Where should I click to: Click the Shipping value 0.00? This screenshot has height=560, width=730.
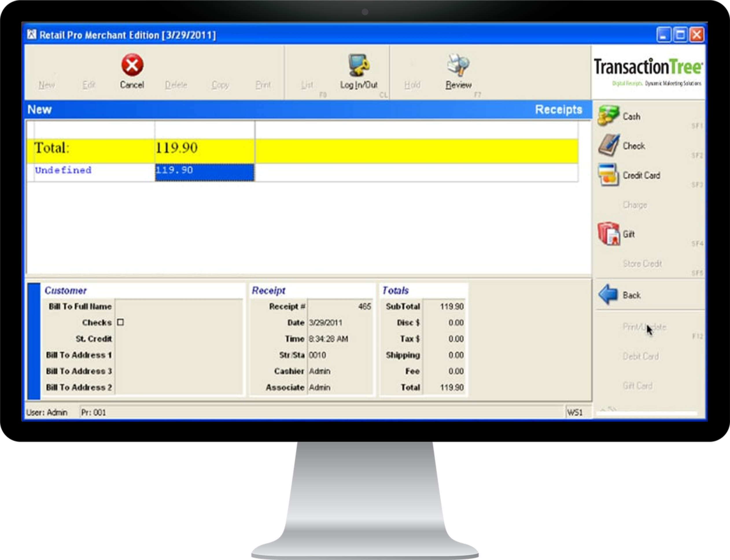[456, 355]
